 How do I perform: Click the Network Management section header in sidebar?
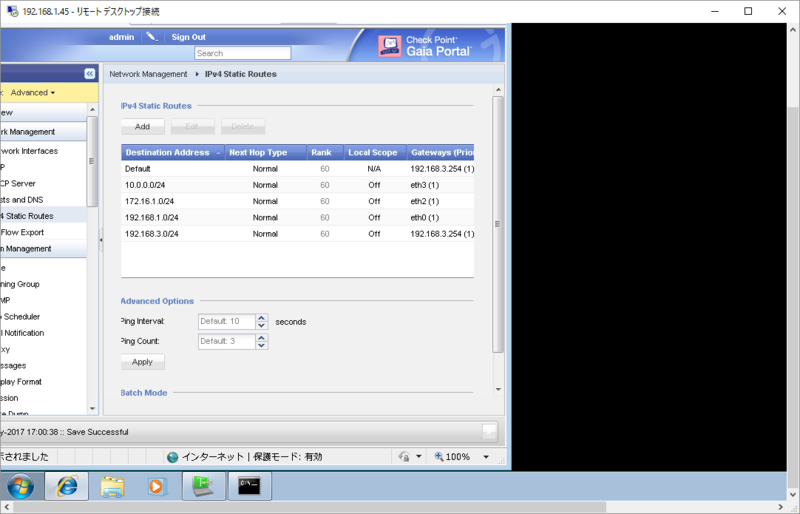click(43, 132)
